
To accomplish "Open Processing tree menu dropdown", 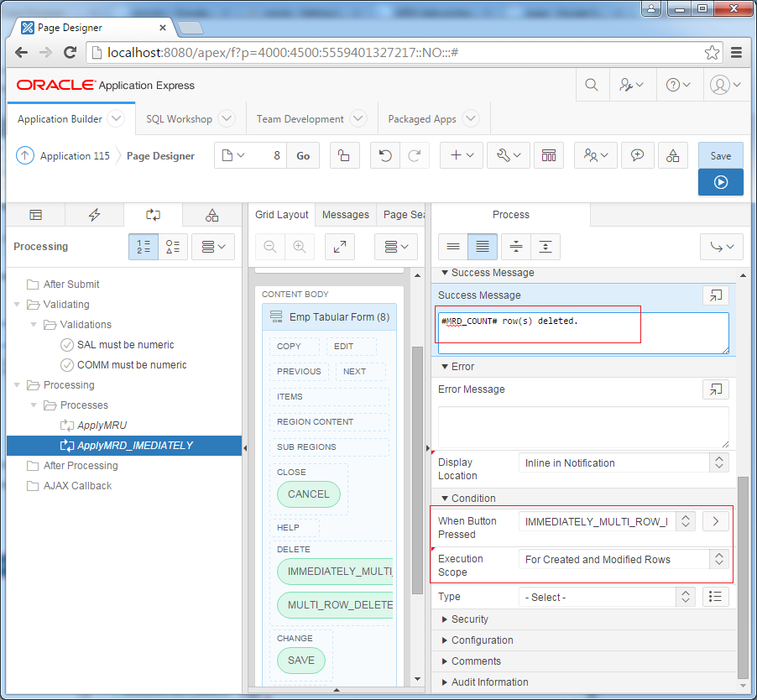I will pyautogui.click(x=213, y=247).
